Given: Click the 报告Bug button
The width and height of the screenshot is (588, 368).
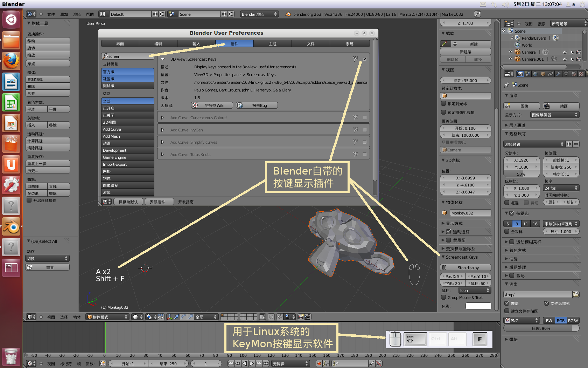Looking at the screenshot, I should tap(257, 105).
